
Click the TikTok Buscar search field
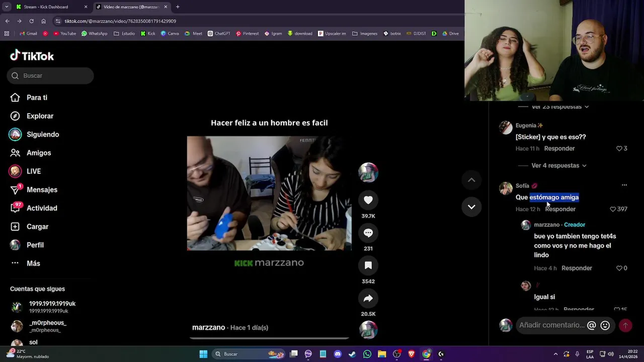50,75
